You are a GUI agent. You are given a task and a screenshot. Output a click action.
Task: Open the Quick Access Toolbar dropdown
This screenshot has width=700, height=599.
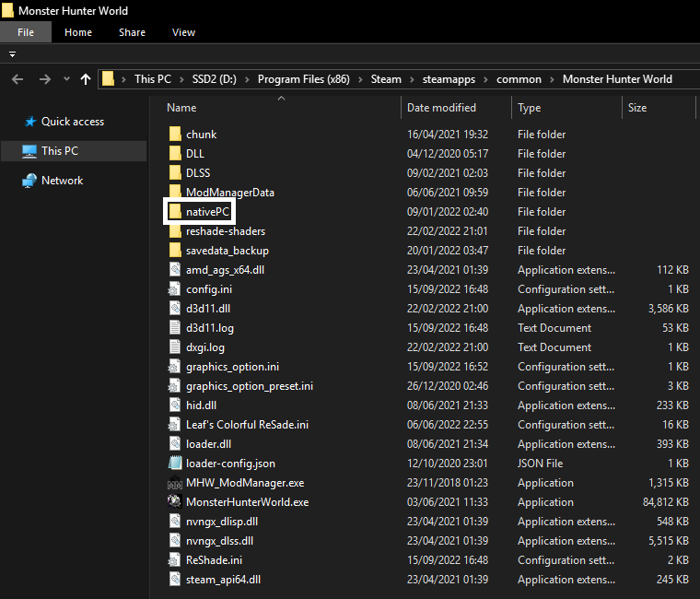point(13,54)
